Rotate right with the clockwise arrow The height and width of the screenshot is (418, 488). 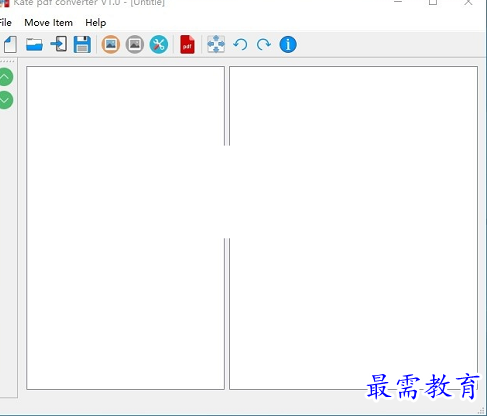(264, 44)
